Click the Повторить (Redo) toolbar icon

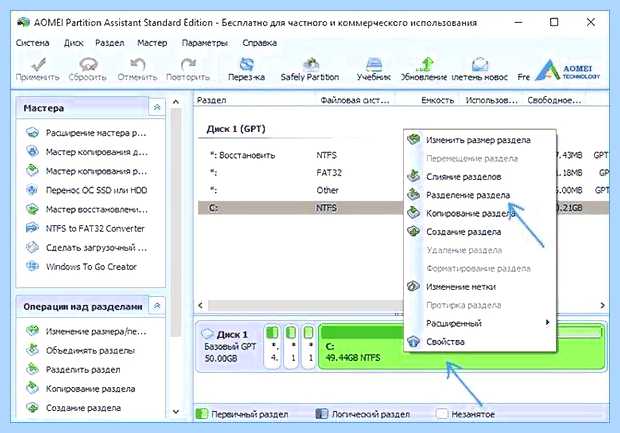point(188,64)
